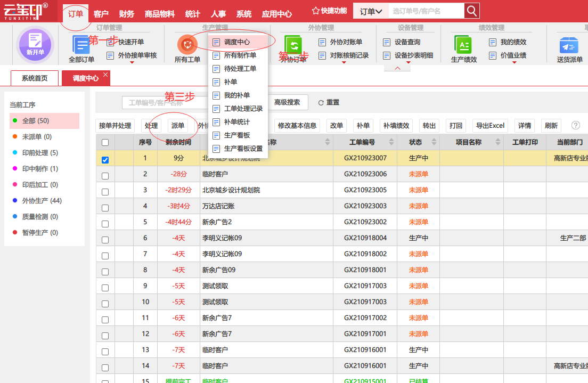The height and width of the screenshot is (383, 588).
Task: Check row 3 checkbox GX210923005
Action: point(105,192)
